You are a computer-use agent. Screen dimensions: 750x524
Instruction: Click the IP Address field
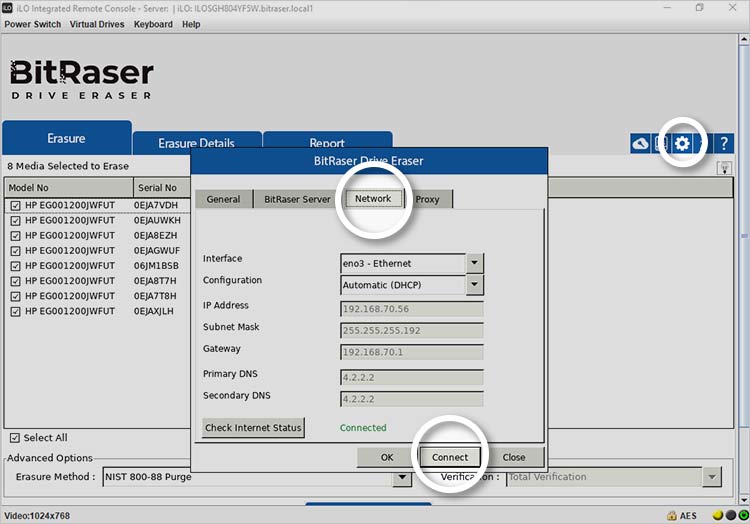(412, 309)
